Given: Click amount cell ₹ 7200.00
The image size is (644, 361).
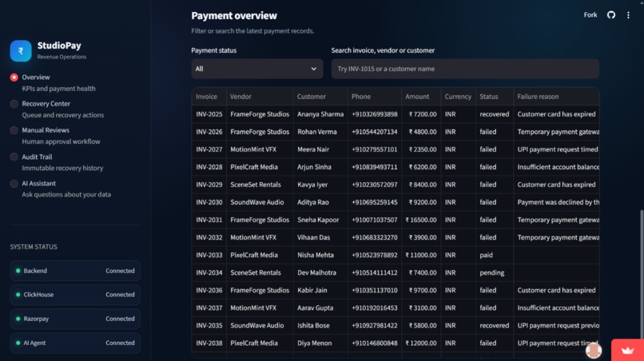Looking at the screenshot, I should coord(421,114).
